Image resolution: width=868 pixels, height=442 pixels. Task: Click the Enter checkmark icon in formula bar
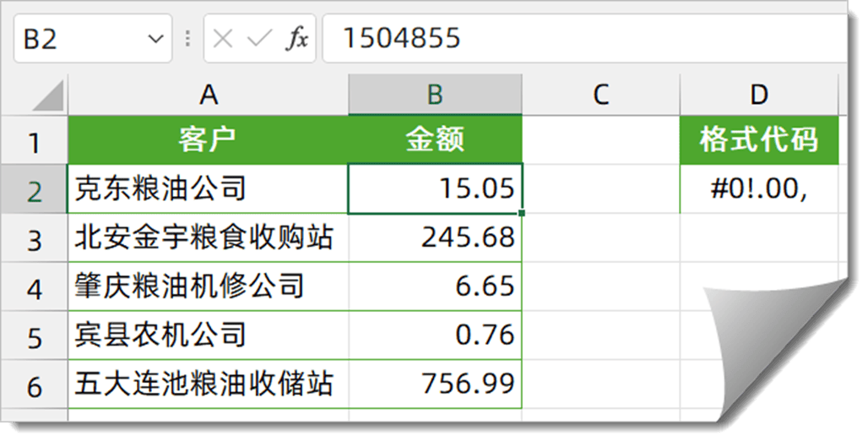pyautogui.click(x=259, y=39)
